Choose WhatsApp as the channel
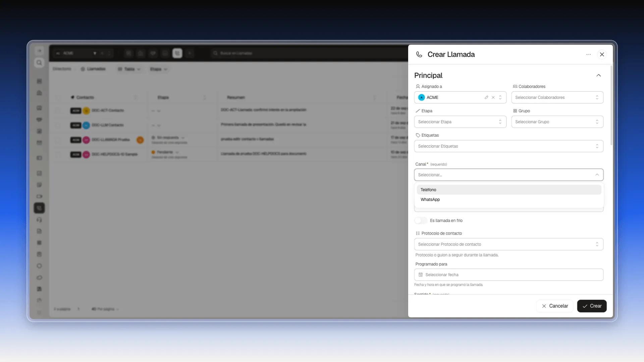The width and height of the screenshot is (644, 362). (x=508, y=199)
